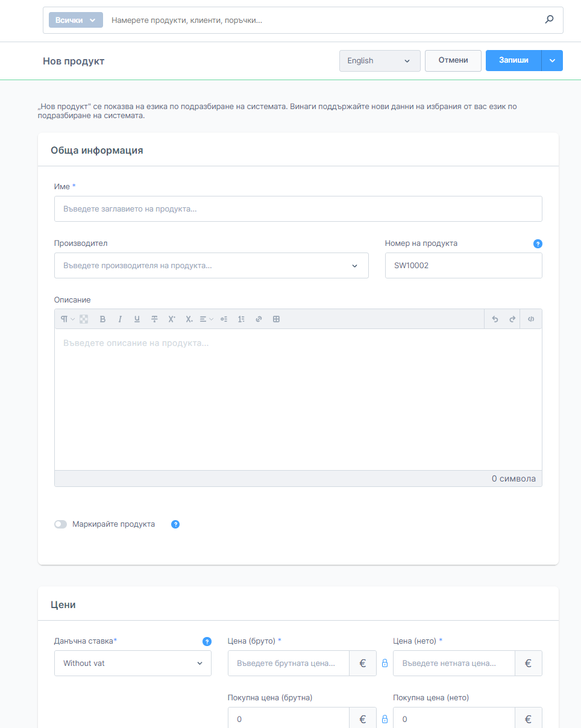
Task: Insert a link in the description
Action: tap(259, 319)
